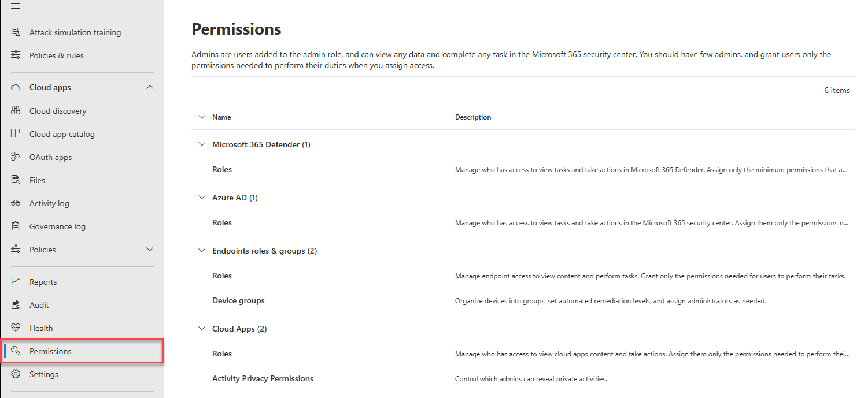Image resolution: width=868 pixels, height=398 pixels.
Task: Collapse Endpoints roles & groups section
Action: [202, 251]
